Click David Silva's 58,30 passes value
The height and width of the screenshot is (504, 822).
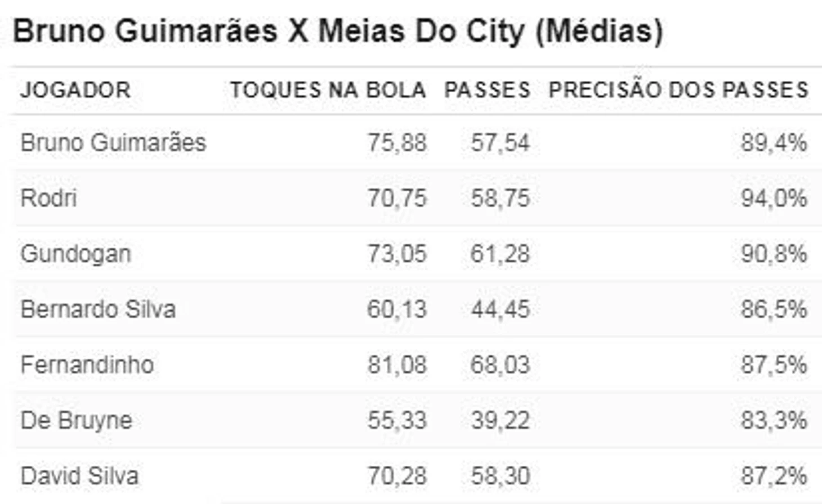click(500, 476)
